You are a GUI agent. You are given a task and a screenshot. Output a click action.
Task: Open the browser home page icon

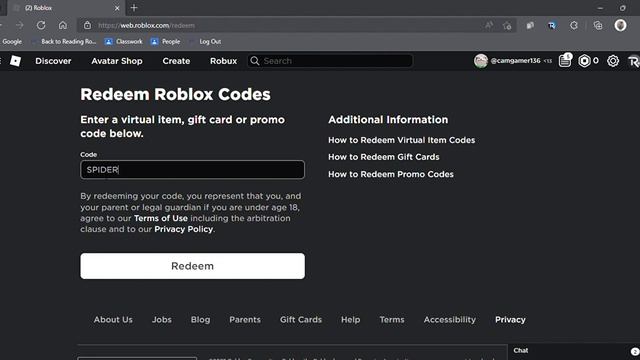[63, 25]
